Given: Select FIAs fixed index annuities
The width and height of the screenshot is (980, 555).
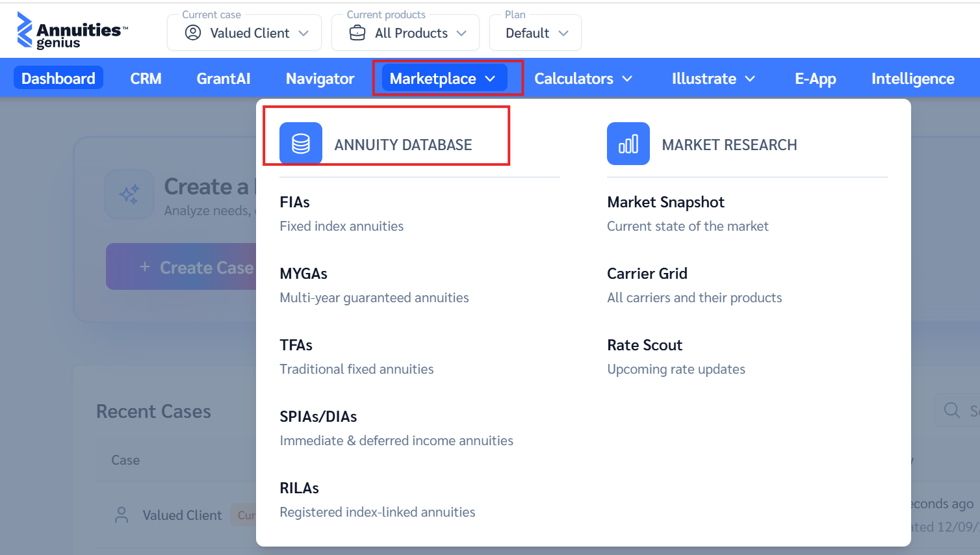Looking at the screenshot, I should click(x=342, y=214).
